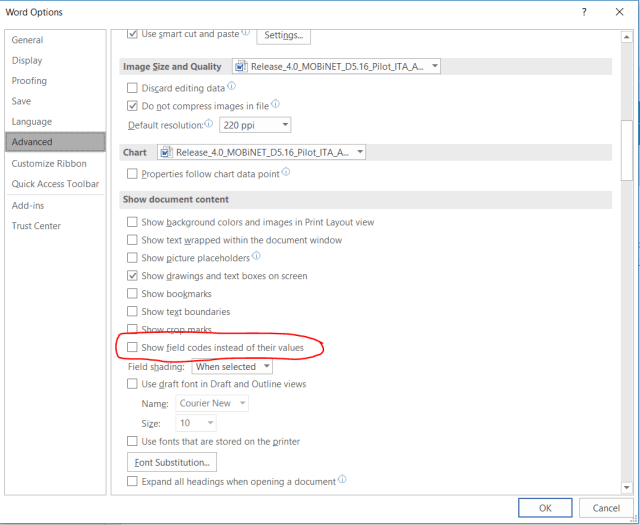Image resolution: width=640 pixels, height=525 pixels.
Task: Click info icon next to Use smart cut and paste
Action: [245, 32]
